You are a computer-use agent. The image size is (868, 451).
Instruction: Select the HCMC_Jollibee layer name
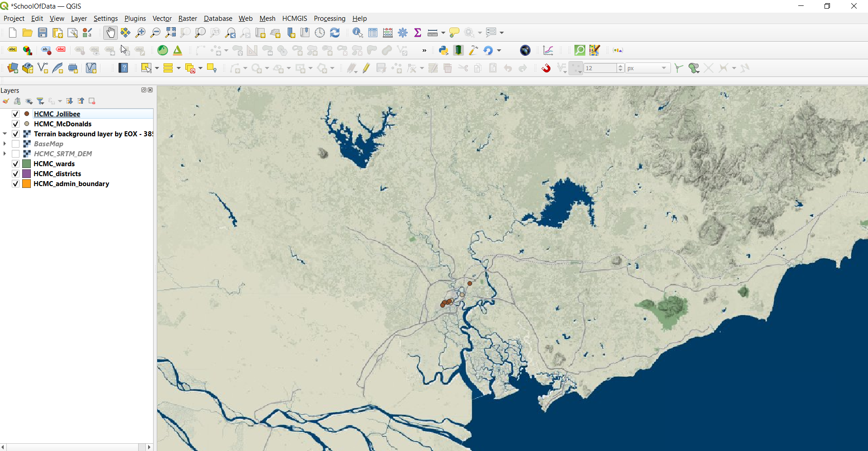tap(57, 114)
